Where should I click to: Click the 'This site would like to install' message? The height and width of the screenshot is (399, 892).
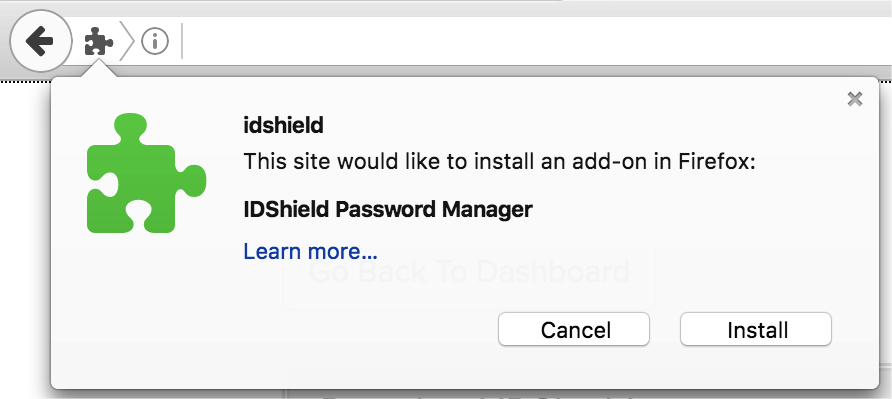pos(499,162)
